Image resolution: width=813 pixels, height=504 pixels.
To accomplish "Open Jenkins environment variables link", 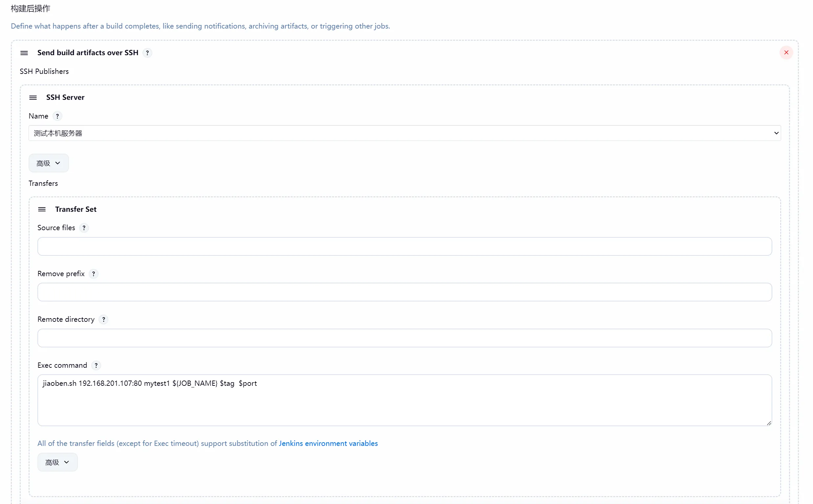I will click(x=328, y=443).
